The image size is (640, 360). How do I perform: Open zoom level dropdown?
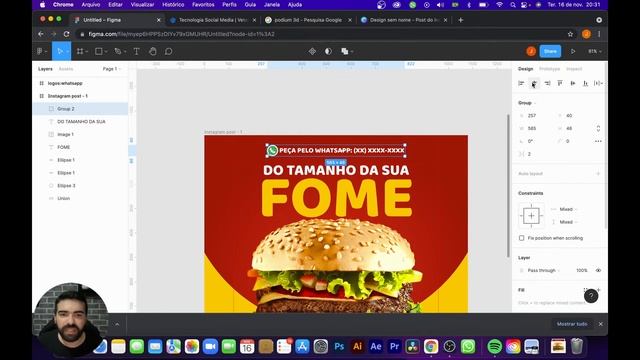595,51
